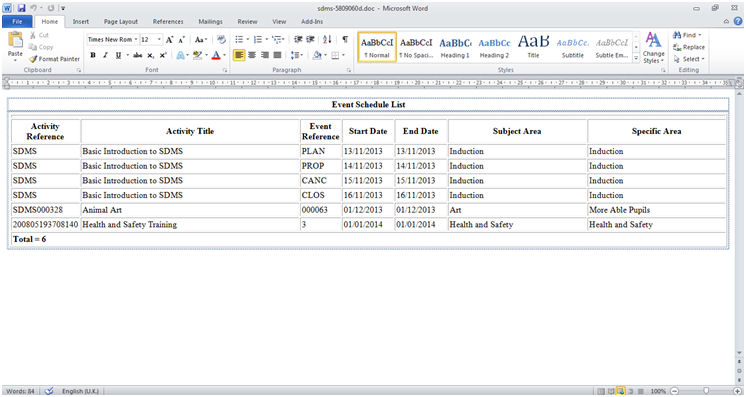Set Align Text Right

tap(265, 55)
